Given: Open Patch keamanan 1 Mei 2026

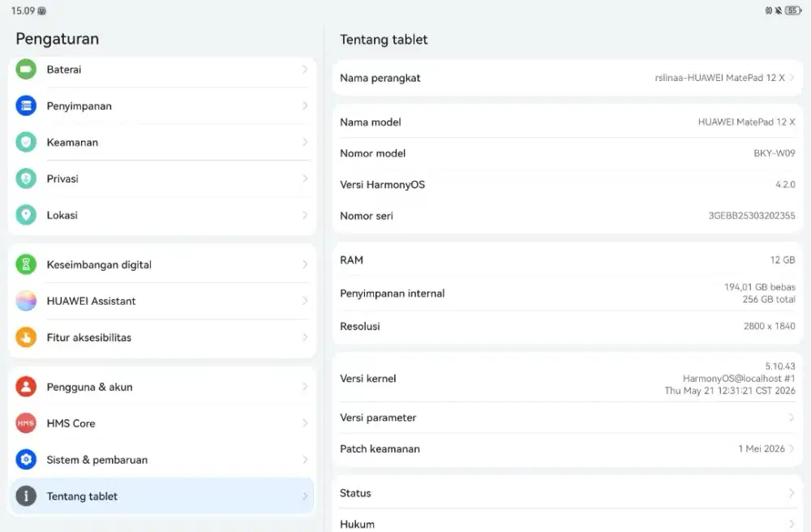Looking at the screenshot, I should tap(568, 448).
